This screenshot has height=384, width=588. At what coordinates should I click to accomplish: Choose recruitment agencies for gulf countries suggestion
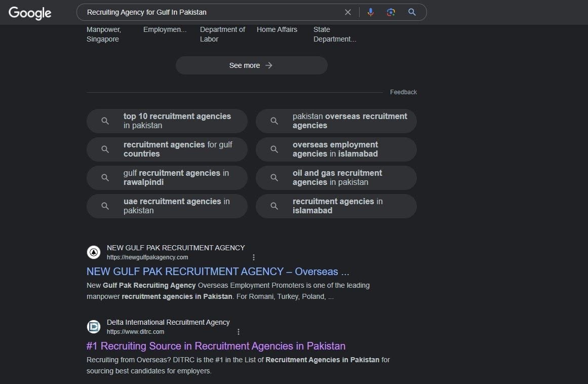click(x=167, y=149)
